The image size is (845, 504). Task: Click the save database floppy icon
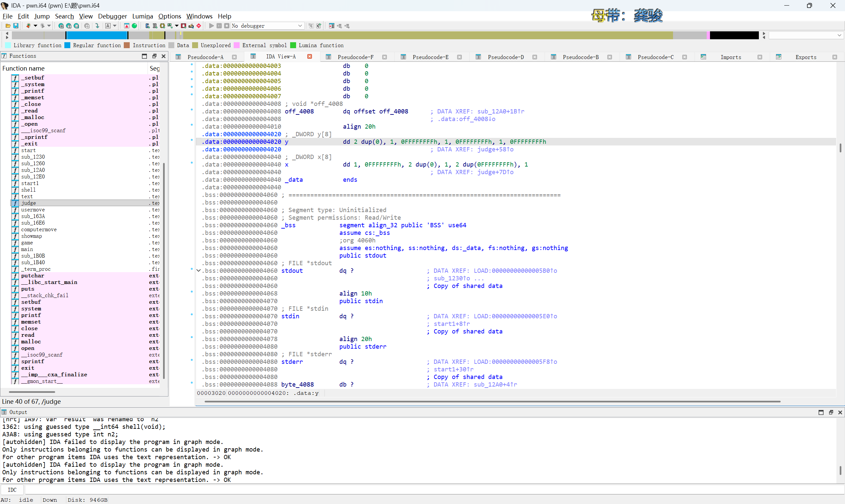(x=16, y=26)
